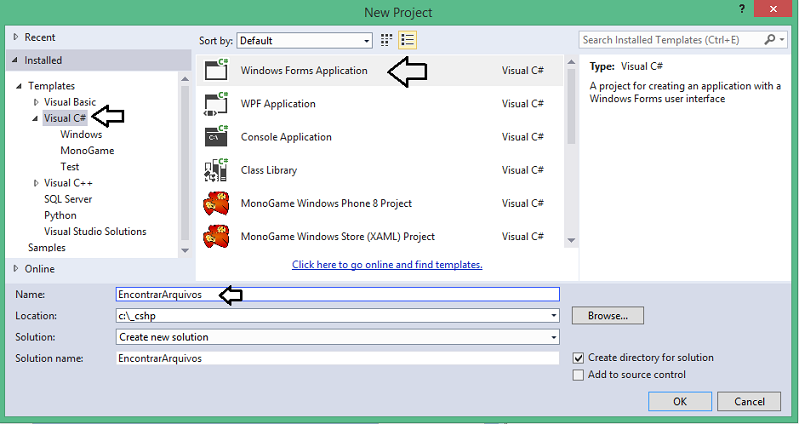Select SQL Server template category
This screenshot has height=424, width=799.
coord(68,199)
